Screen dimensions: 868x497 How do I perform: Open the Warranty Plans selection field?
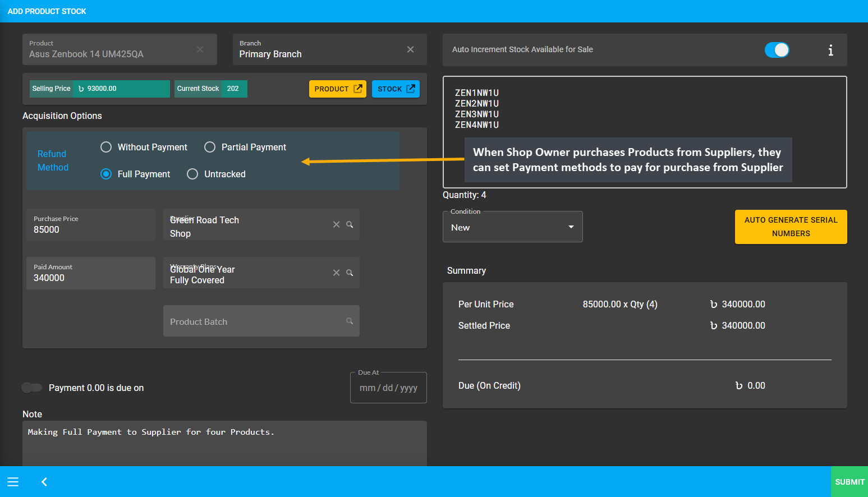pos(261,273)
